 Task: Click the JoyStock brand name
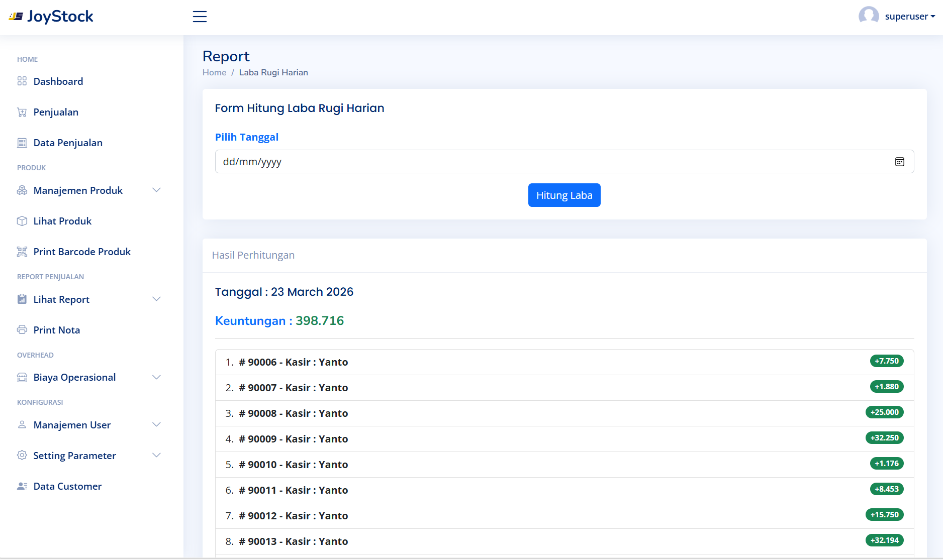(60, 17)
